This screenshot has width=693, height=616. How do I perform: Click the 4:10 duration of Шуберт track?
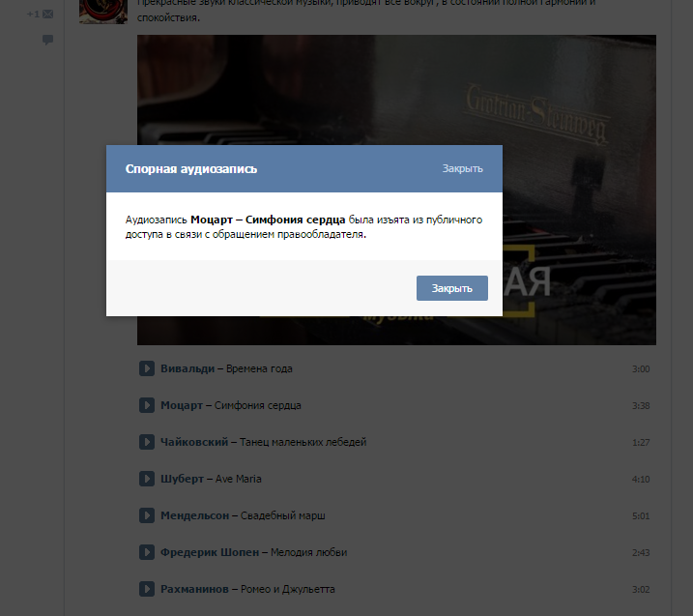tap(641, 479)
